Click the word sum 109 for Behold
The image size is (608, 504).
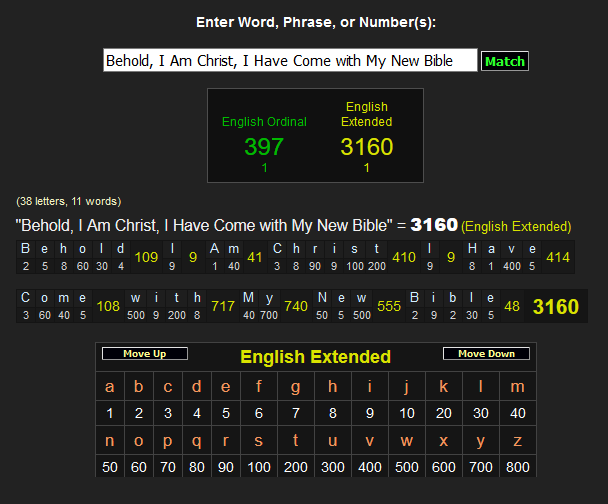146,257
